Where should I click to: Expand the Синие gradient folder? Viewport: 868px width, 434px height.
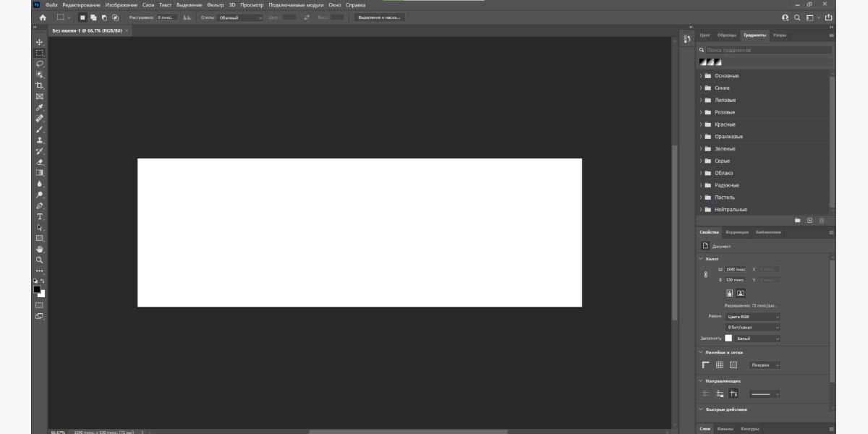tap(701, 88)
